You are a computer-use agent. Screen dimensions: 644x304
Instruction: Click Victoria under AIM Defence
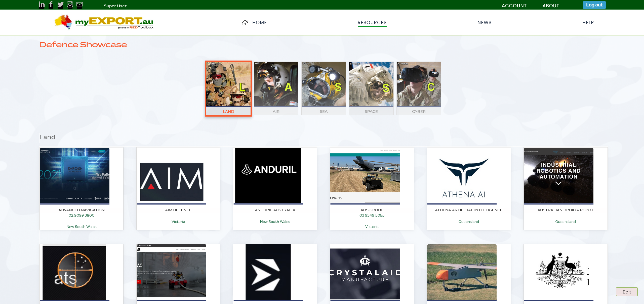[178, 222]
